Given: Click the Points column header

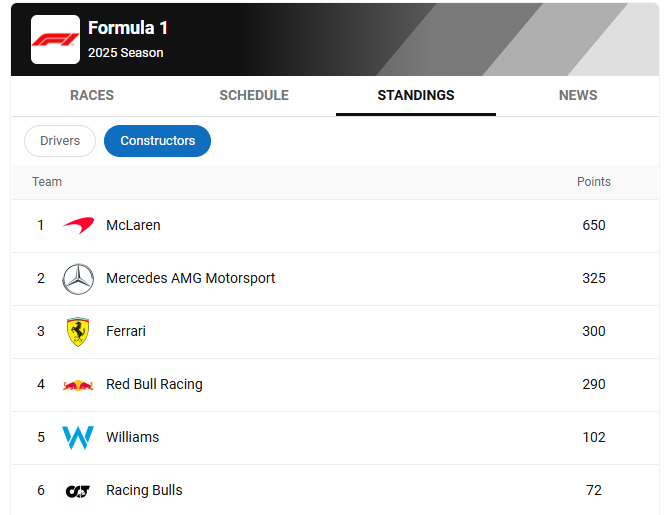Looking at the screenshot, I should (x=594, y=182).
